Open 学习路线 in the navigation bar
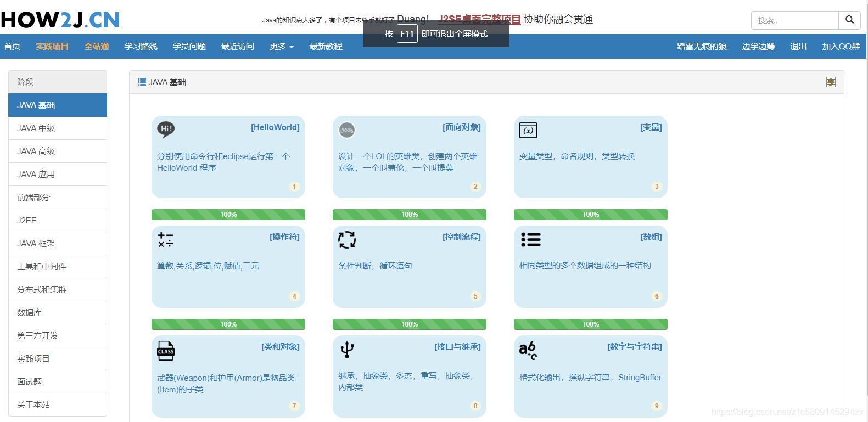Screen dimensions: 868x422 tap(141, 47)
